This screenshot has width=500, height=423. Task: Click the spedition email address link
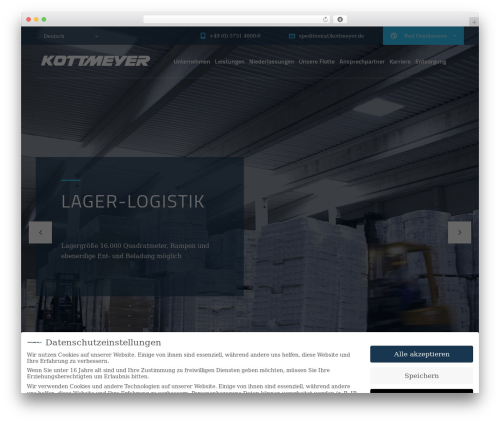(x=331, y=36)
